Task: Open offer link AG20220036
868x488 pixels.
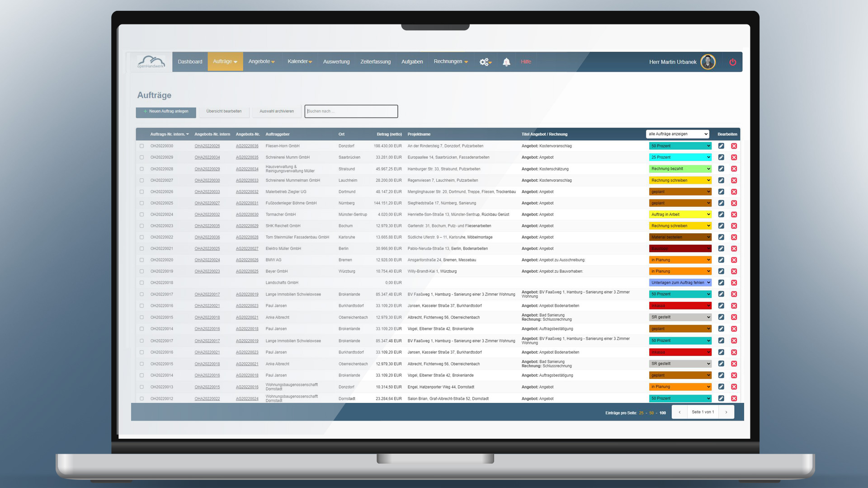Action: (247, 146)
